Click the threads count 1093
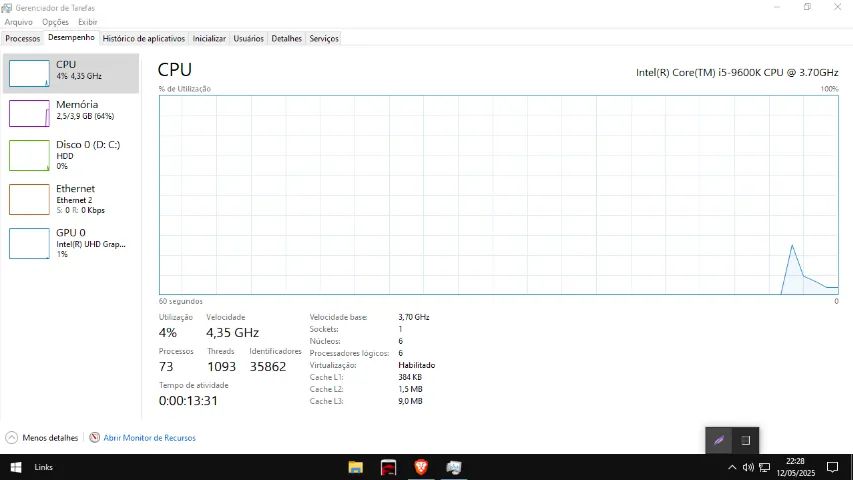This screenshot has width=853, height=480. (221, 367)
